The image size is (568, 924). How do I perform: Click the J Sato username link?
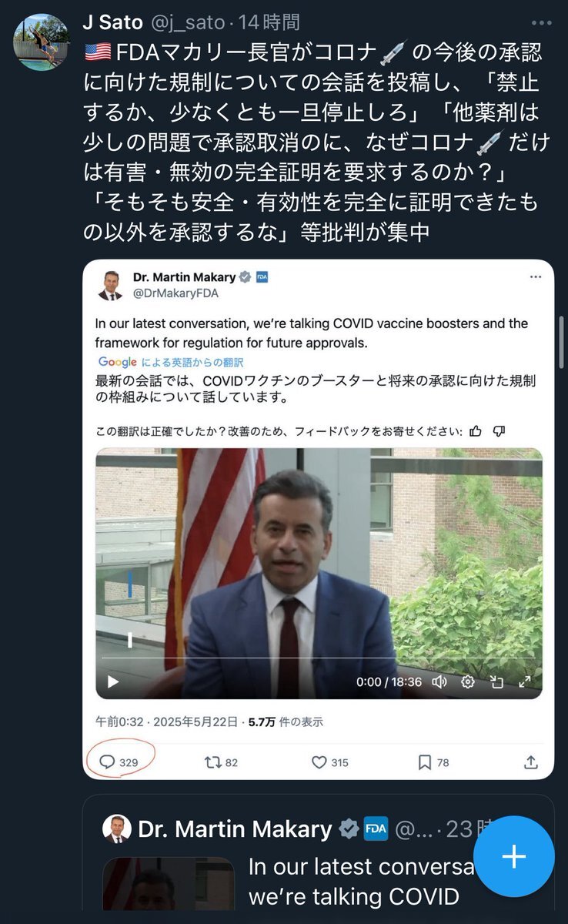(112, 23)
